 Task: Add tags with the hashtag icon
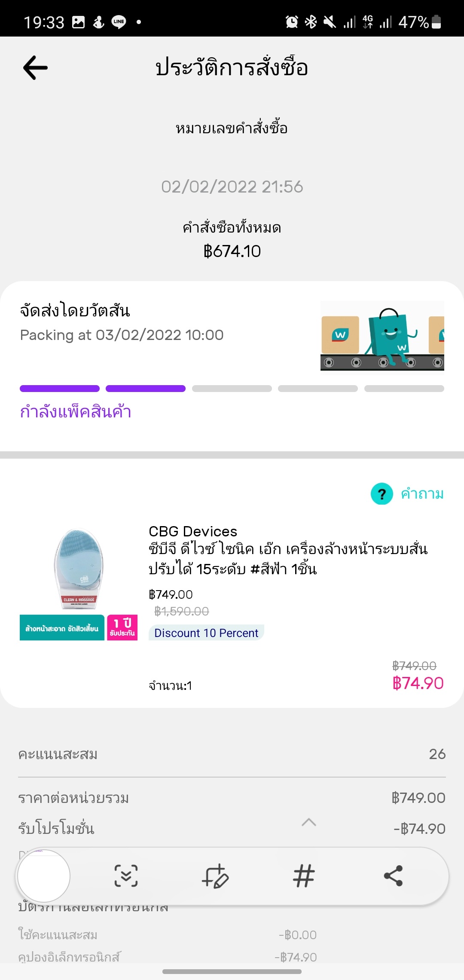tap(304, 876)
